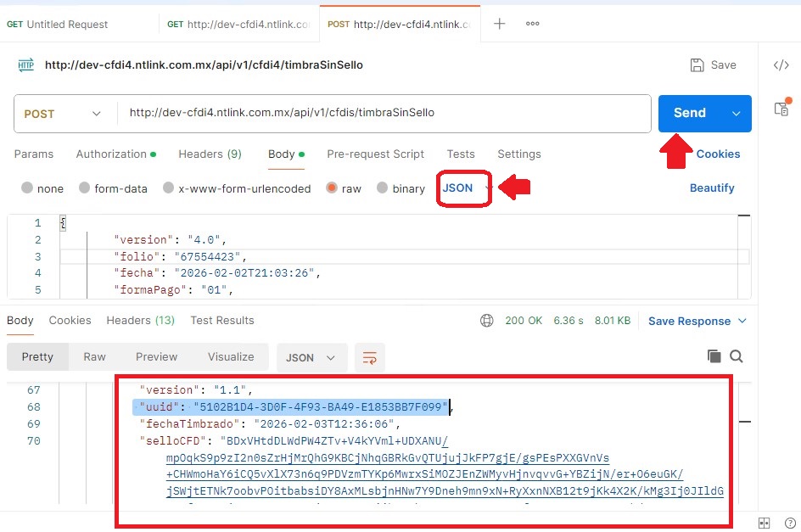Expand the Save Response dropdown
The width and height of the screenshot is (801, 532).
pos(742,321)
